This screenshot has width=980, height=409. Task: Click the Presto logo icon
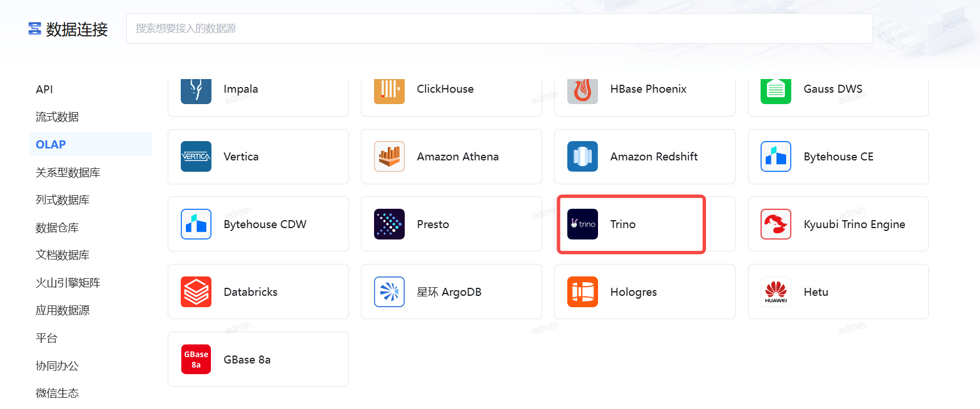click(x=389, y=224)
